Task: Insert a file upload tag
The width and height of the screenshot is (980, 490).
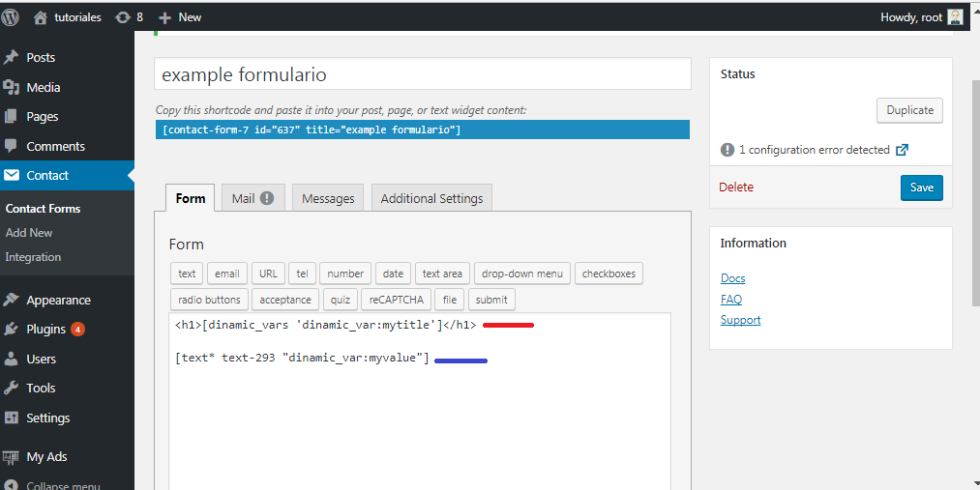Action: [x=450, y=300]
